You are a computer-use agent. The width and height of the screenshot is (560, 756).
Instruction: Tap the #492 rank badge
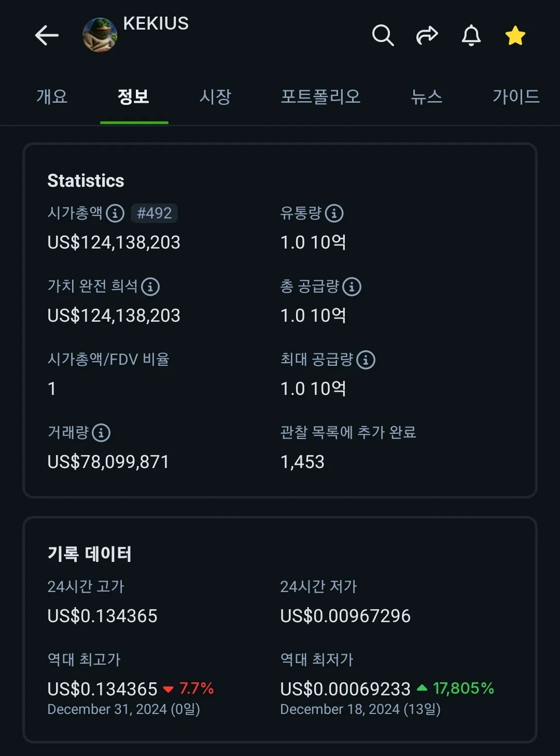(x=154, y=213)
